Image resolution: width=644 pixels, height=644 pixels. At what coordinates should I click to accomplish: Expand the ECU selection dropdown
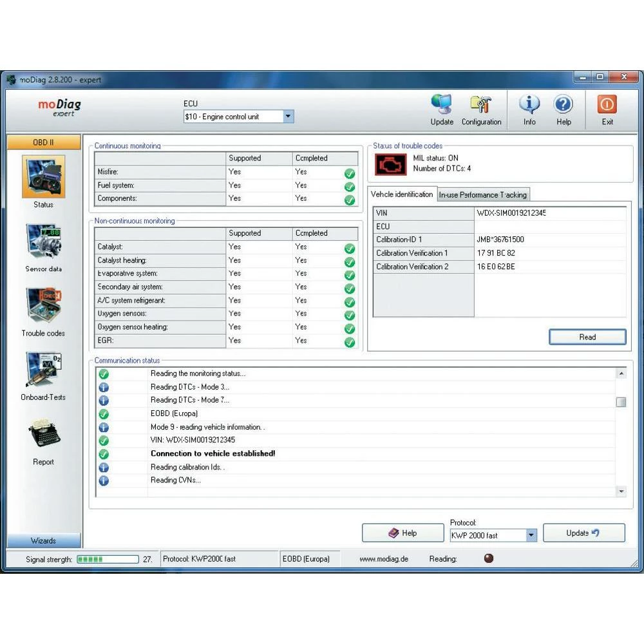point(288,117)
